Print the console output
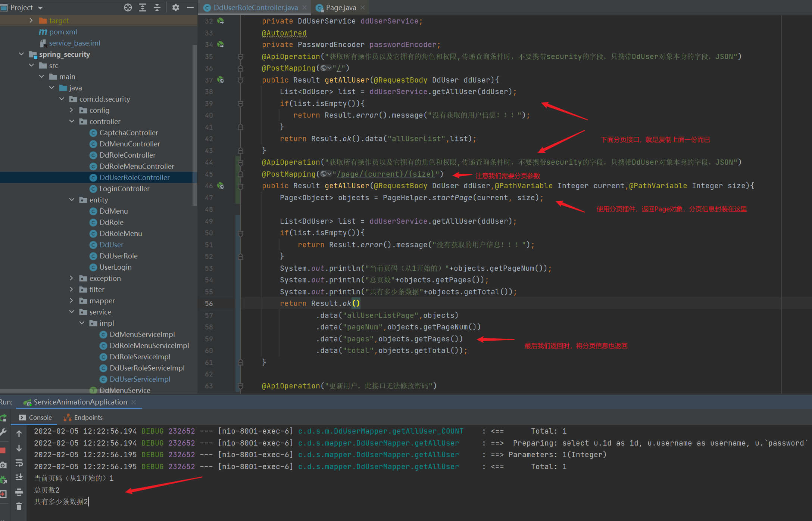 (x=19, y=493)
